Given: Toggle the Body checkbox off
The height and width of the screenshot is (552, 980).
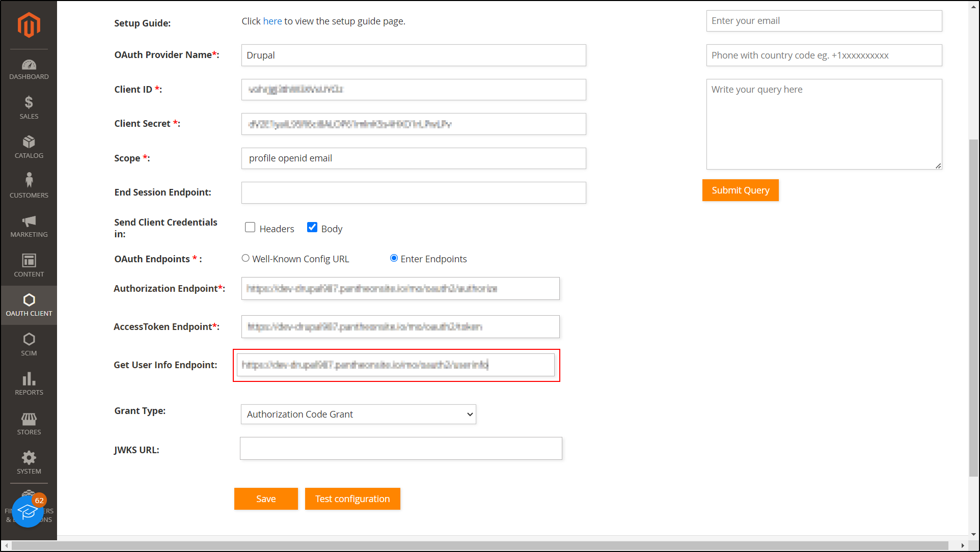Looking at the screenshot, I should point(312,227).
